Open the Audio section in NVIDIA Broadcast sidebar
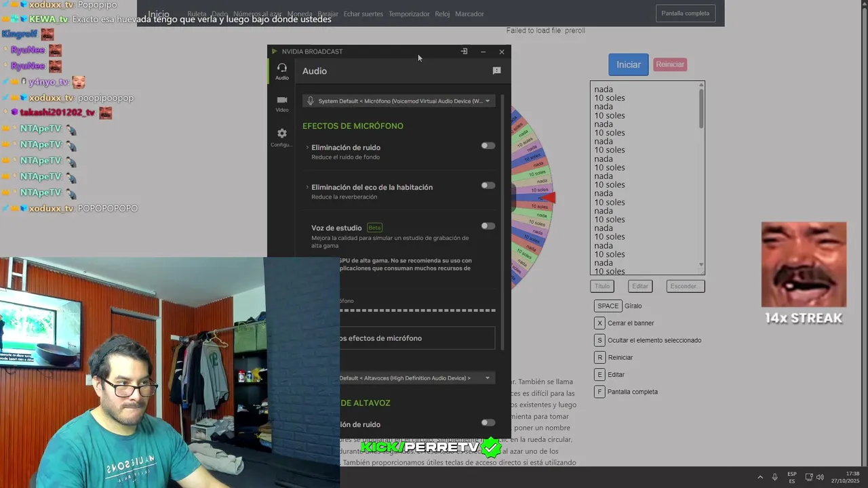 click(x=281, y=71)
